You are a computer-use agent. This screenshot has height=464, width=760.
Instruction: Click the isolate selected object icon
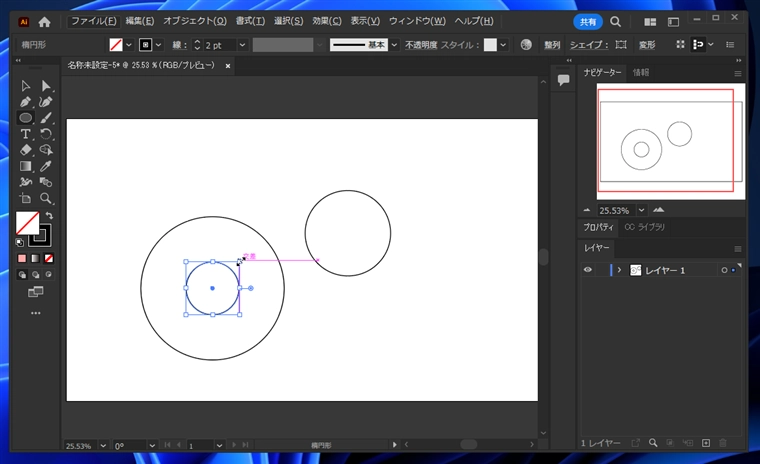pos(681,45)
